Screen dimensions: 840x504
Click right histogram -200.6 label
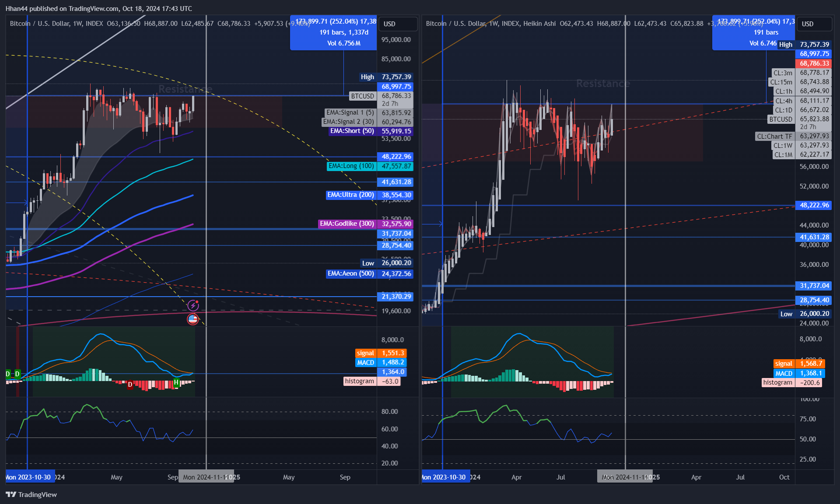pos(792,382)
